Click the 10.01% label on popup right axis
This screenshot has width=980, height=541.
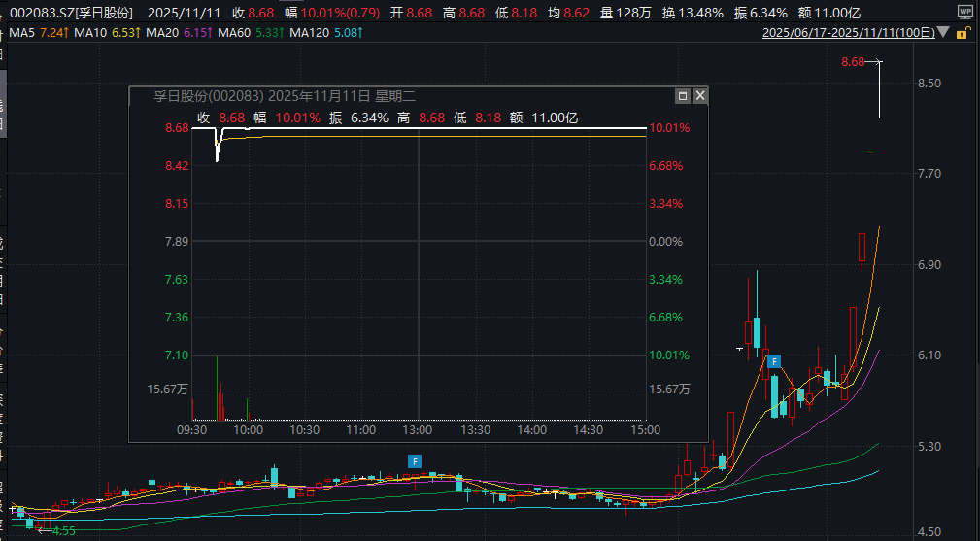[669, 128]
